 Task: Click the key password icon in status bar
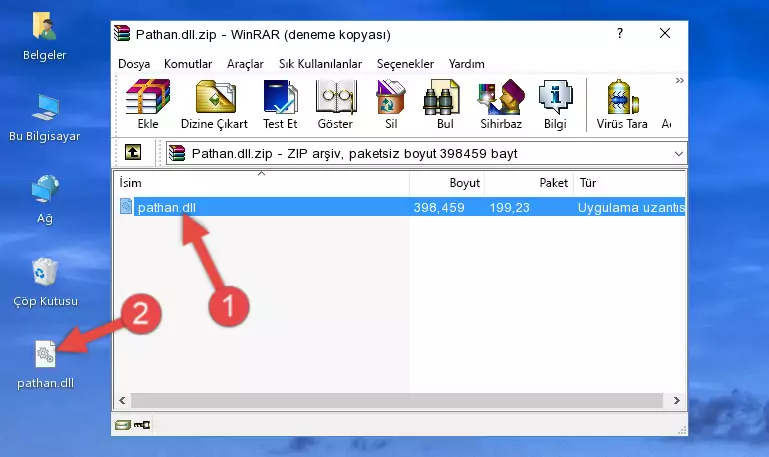click(x=142, y=425)
